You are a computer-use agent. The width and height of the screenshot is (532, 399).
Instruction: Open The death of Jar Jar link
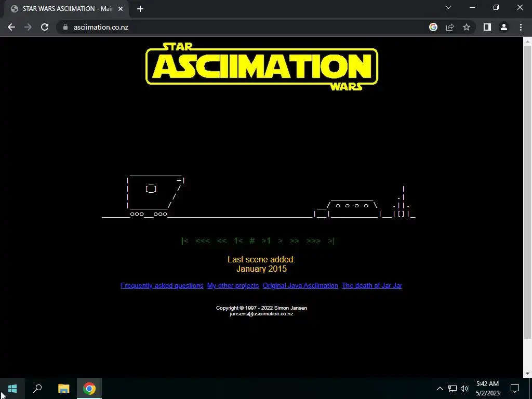pyautogui.click(x=372, y=286)
